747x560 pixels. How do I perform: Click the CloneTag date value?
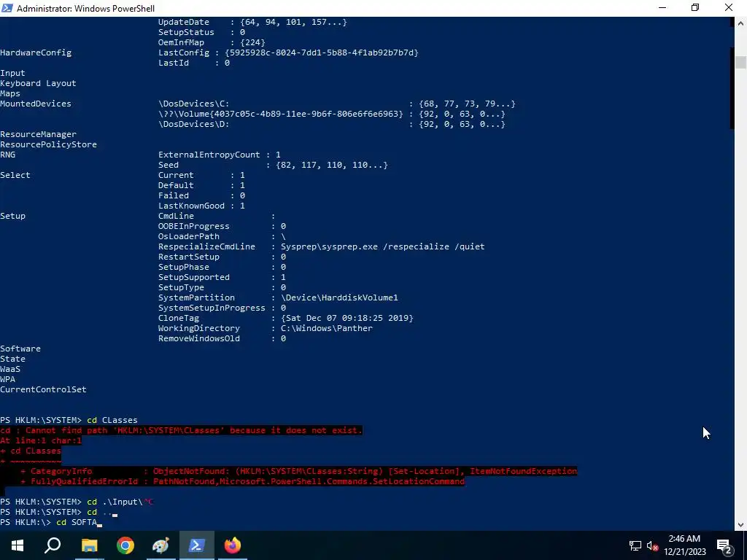click(347, 318)
